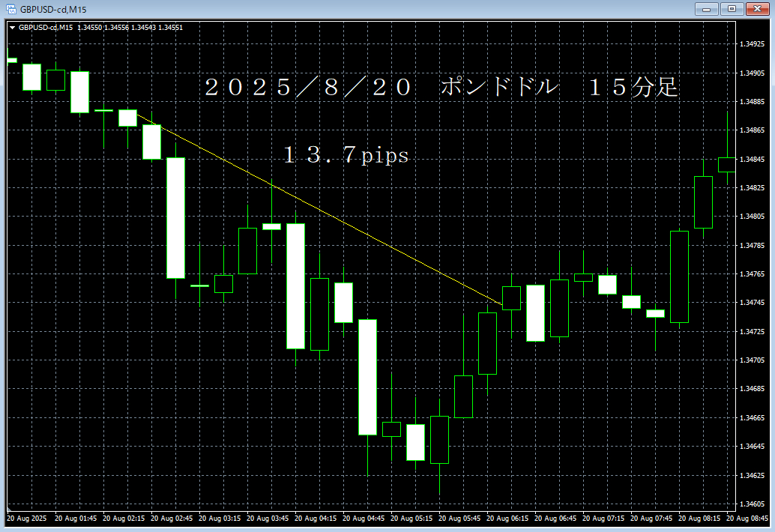Click the '20 Aug 04:45' time axis label
775x532 pixels.
click(364, 519)
